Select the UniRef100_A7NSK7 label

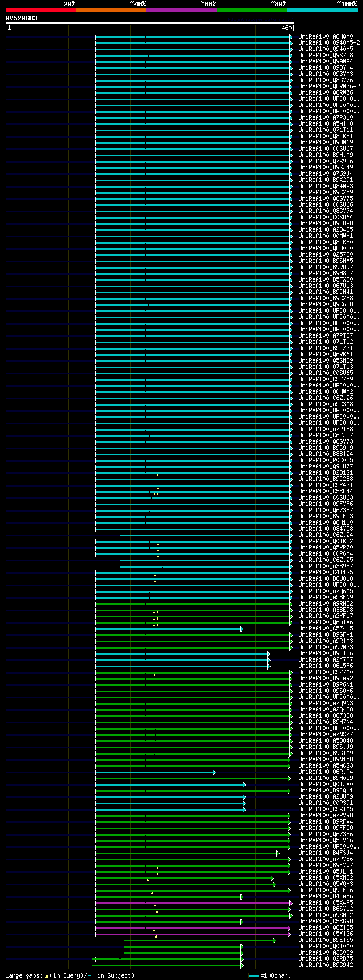pyautogui.click(x=325, y=735)
